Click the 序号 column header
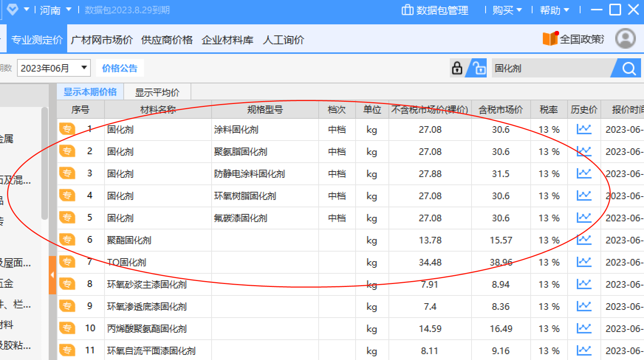This screenshot has height=360, width=644. (x=80, y=110)
